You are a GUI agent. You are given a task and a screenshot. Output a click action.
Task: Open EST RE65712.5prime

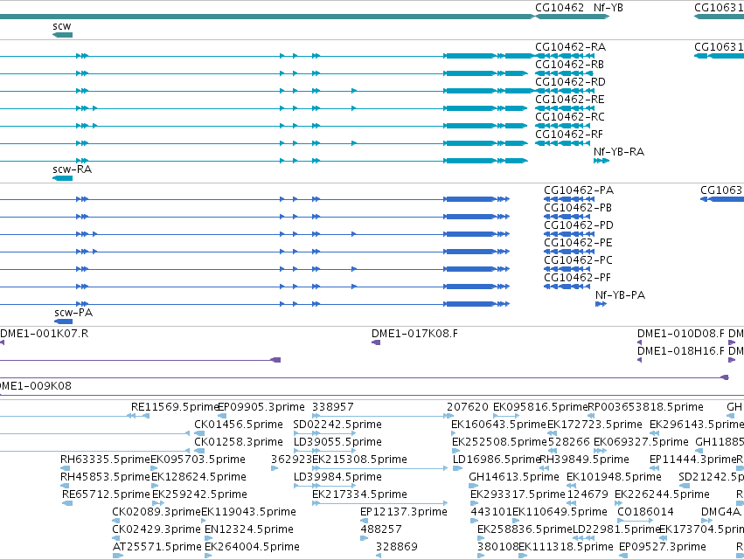tap(106, 495)
